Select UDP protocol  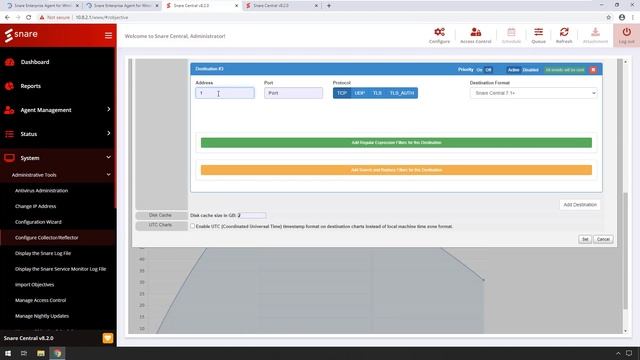[x=360, y=93]
